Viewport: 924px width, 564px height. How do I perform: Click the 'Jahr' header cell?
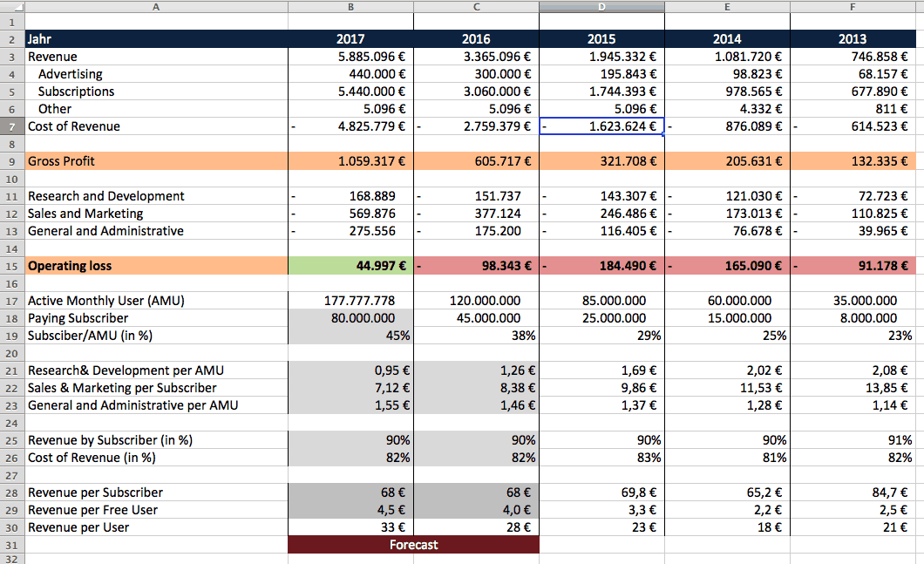coord(156,39)
